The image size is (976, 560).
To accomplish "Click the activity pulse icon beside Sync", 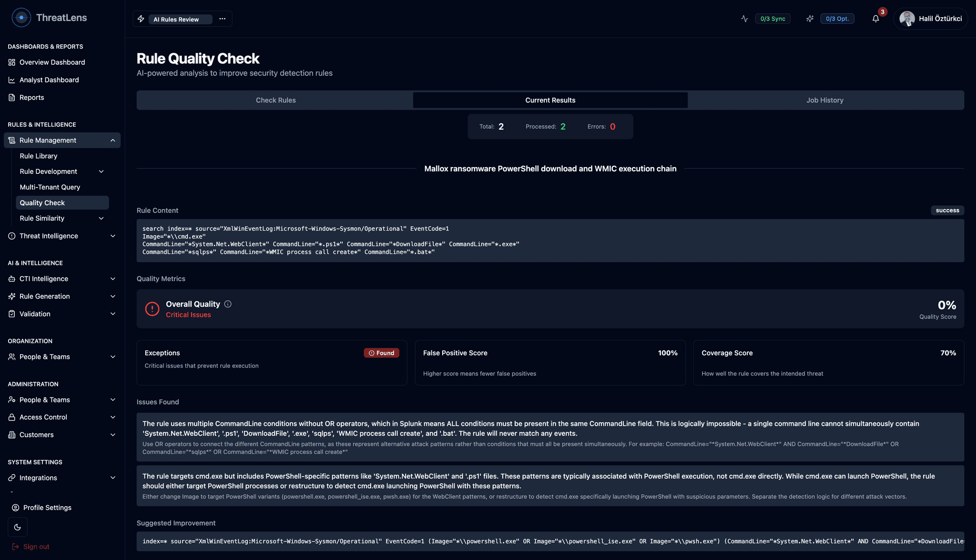I will (744, 19).
